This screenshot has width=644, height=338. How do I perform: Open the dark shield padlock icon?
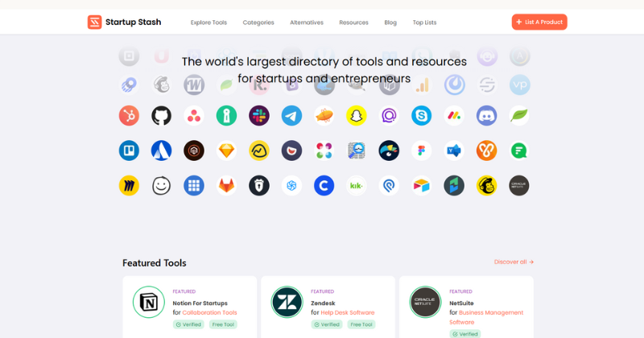click(x=259, y=186)
